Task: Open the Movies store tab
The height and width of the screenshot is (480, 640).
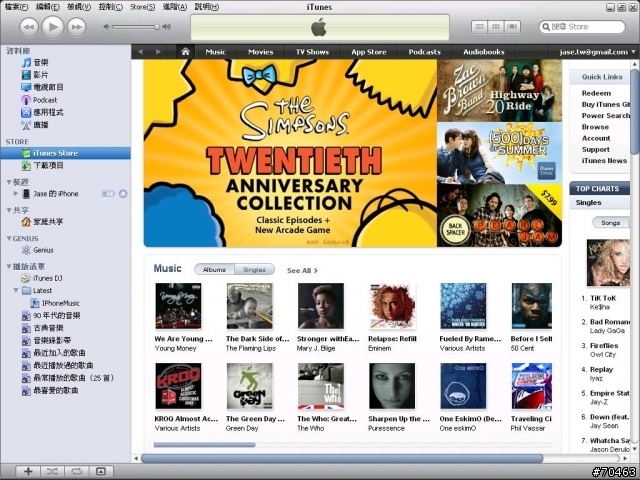Action: (260, 52)
